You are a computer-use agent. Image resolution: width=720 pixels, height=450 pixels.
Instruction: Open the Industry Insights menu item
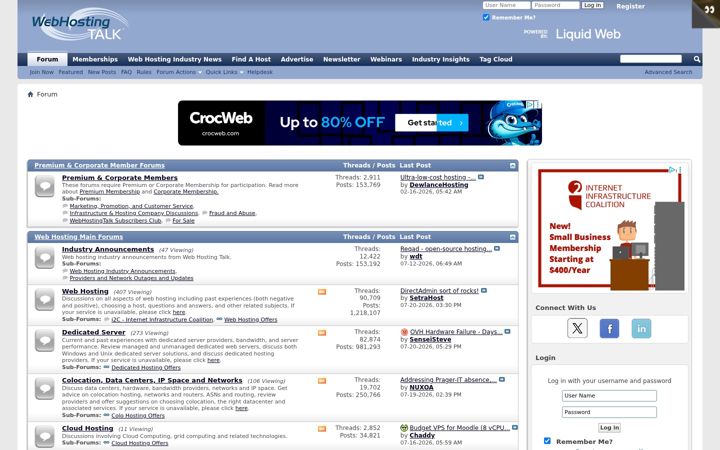coord(441,59)
